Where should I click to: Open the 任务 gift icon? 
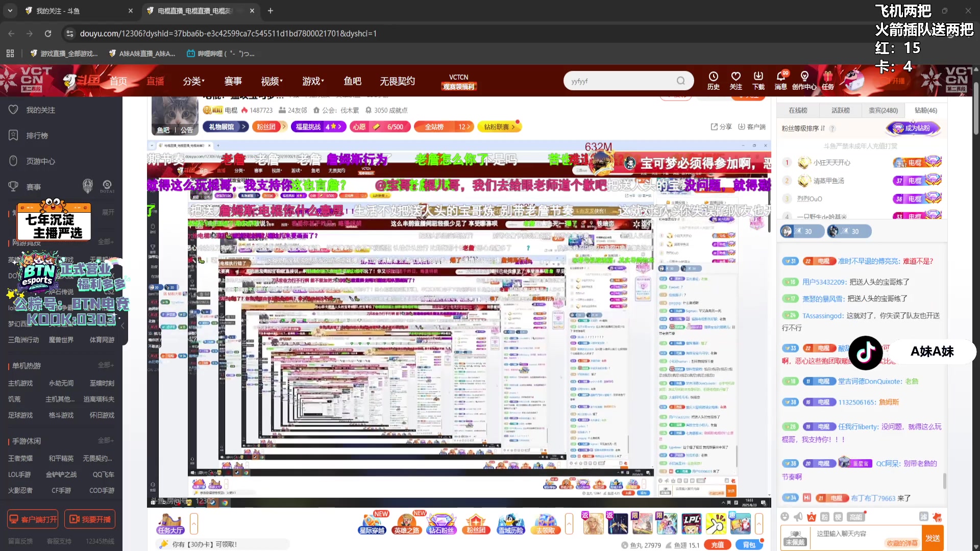tap(828, 81)
